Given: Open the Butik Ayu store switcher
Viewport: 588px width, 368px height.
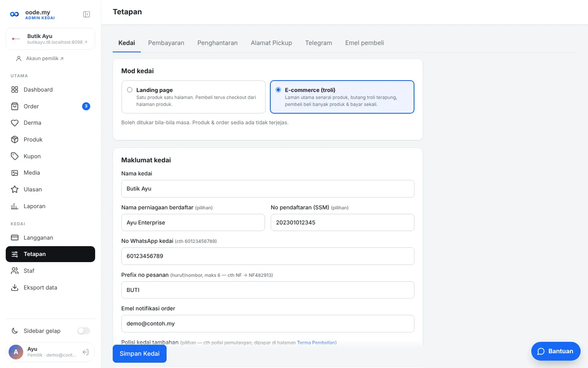Looking at the screenshot, I should 50,39.
